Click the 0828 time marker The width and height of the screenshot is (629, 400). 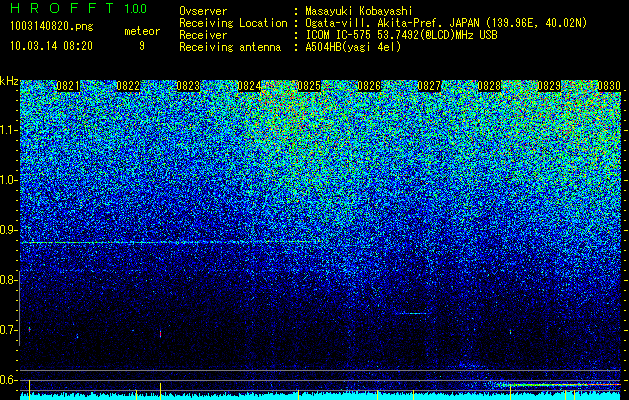[x=489, y=86]
